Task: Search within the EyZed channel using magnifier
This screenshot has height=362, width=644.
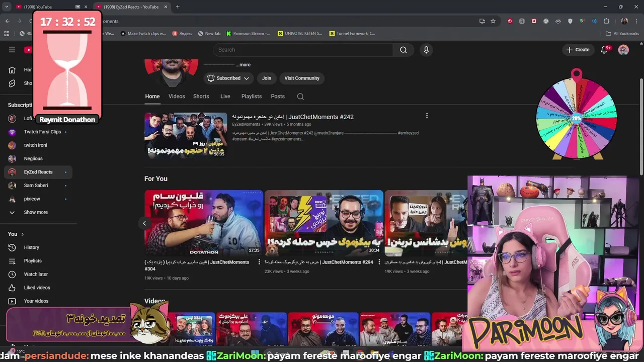Action: click(300, 97)
